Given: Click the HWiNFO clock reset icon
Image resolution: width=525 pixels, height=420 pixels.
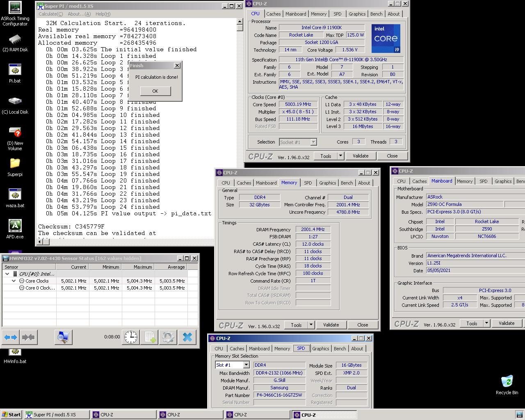Looking at the screenshot, I should [131, 337].
